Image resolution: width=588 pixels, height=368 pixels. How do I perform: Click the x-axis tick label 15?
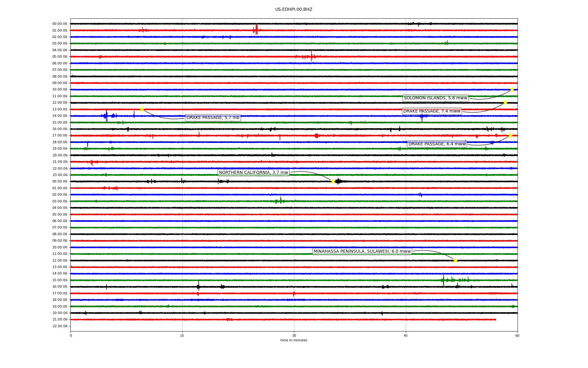pyautogui.click(x=182, y=335)
